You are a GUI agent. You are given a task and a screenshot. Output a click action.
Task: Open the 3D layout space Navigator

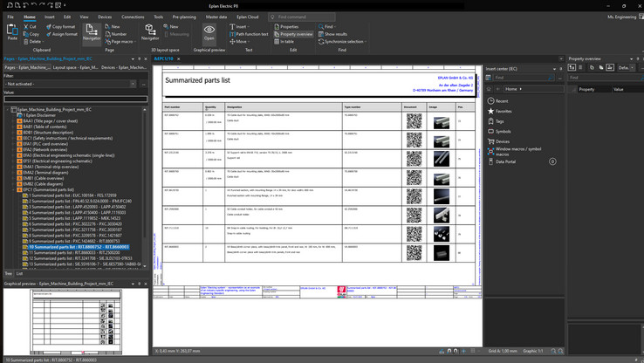(x=150, y=33)
